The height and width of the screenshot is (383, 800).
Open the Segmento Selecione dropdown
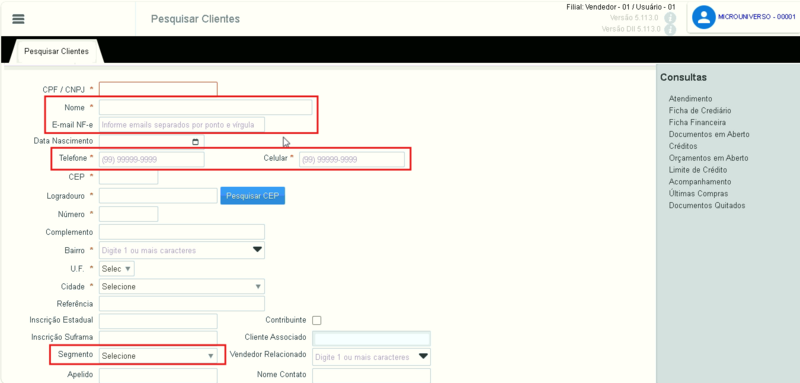pos(158,356)
